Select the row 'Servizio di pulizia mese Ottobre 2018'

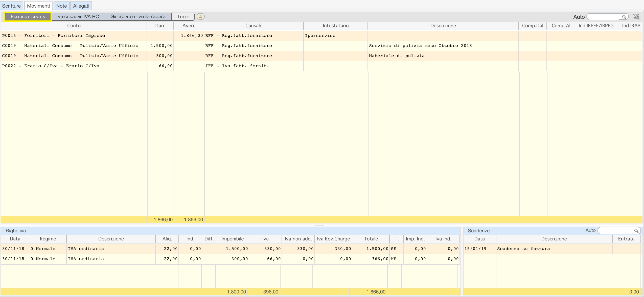point(321,46)
